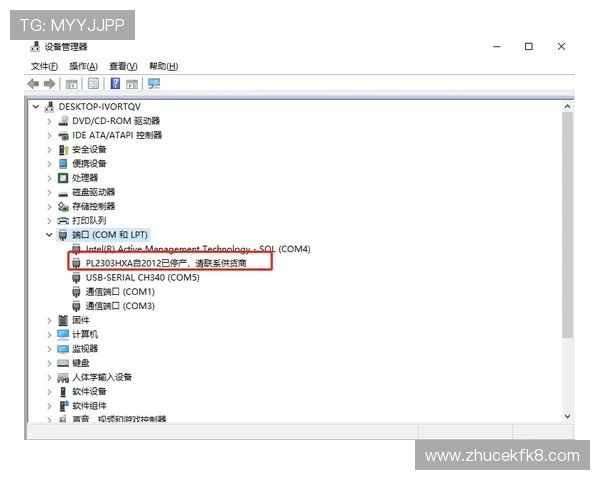Click the Forward arrow toolbar icon
The width and height of the screenshot is (600, 480).
point(50,83)
